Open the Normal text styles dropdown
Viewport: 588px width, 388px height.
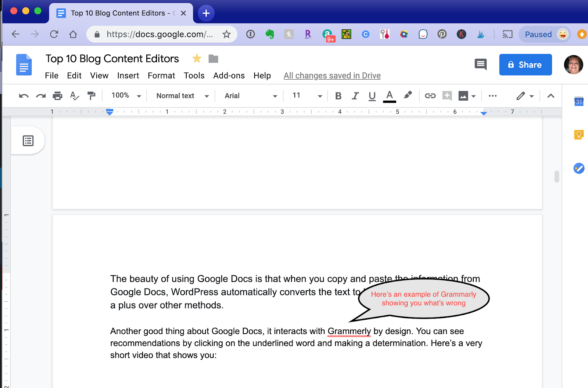(182, 96)
